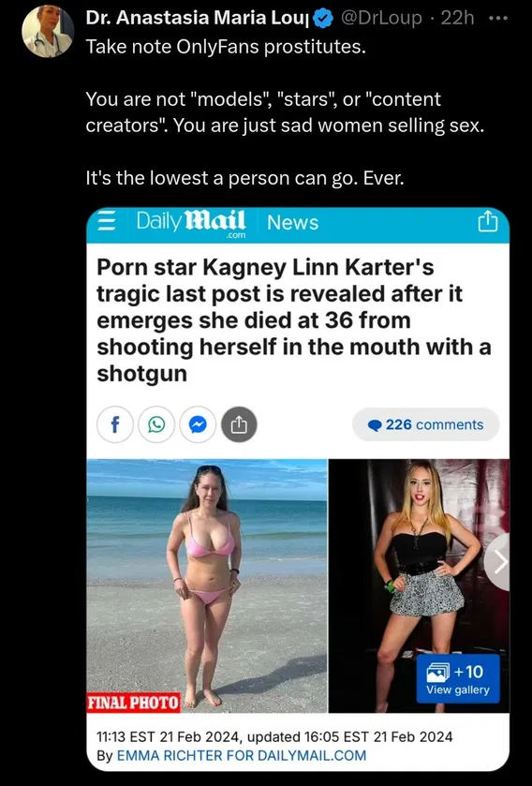Click the Dr. Anastasia Maria display name
The width and height of the screenshot is (532, 786).
(x=198, y=18)
